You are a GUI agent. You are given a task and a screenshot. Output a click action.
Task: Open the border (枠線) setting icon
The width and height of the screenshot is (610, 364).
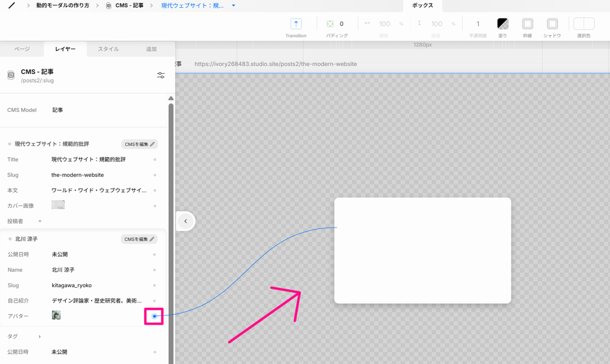tap(528, 24)
